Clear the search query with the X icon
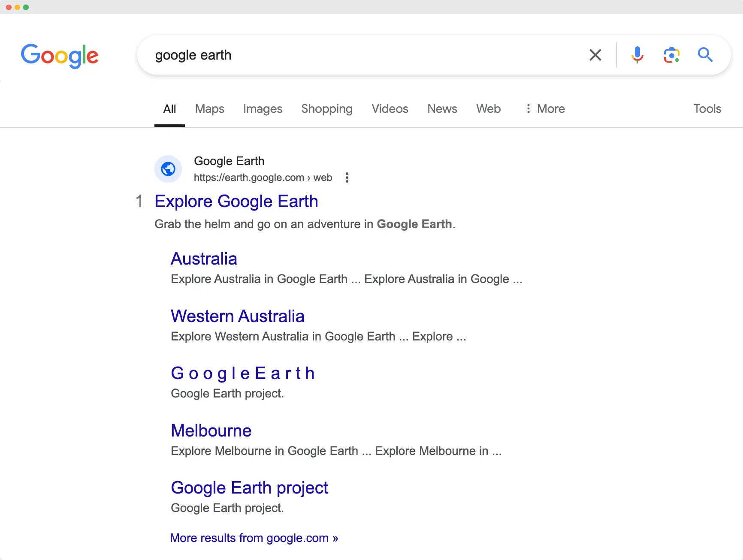Viewport: 743px width, 560px height. pos(595,55)
